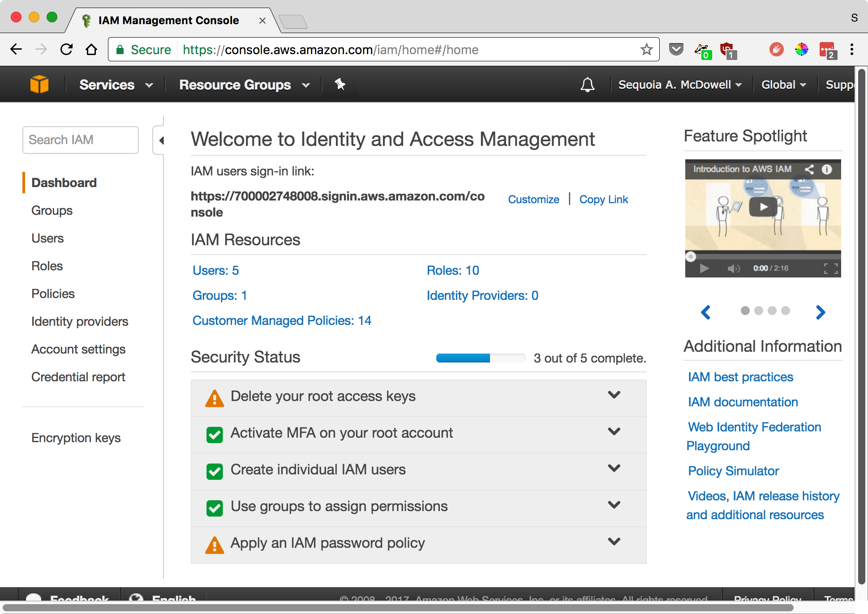Select the third spotlight carousel dot
The width and height of the screenshot is (868, 614).
click(772, 311)
